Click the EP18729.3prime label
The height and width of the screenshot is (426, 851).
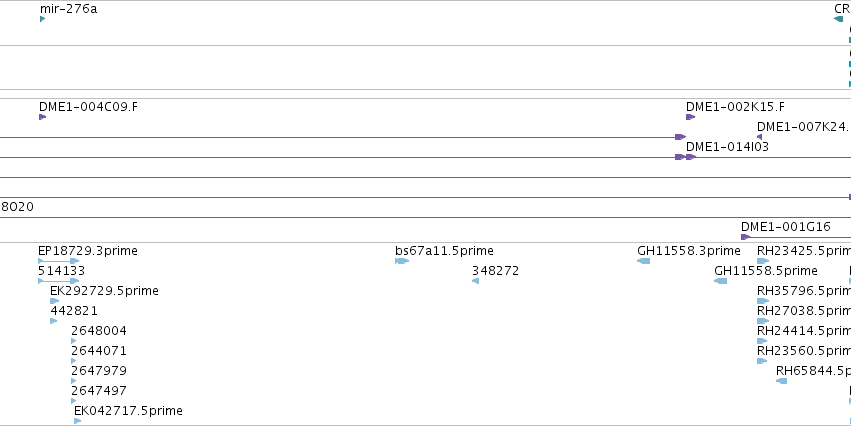point(88,251)
